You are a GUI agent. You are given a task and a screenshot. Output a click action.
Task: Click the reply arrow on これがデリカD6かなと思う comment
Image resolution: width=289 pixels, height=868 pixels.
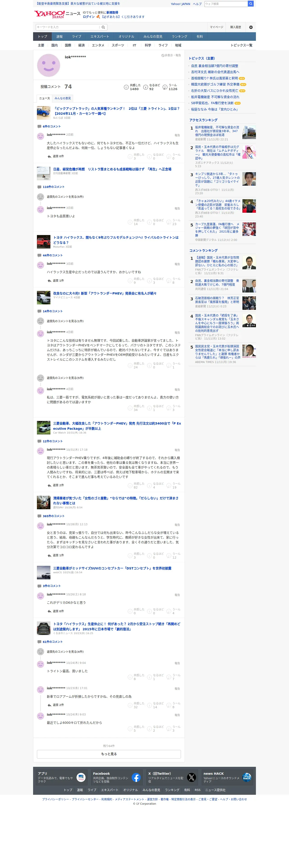(50, 611)
